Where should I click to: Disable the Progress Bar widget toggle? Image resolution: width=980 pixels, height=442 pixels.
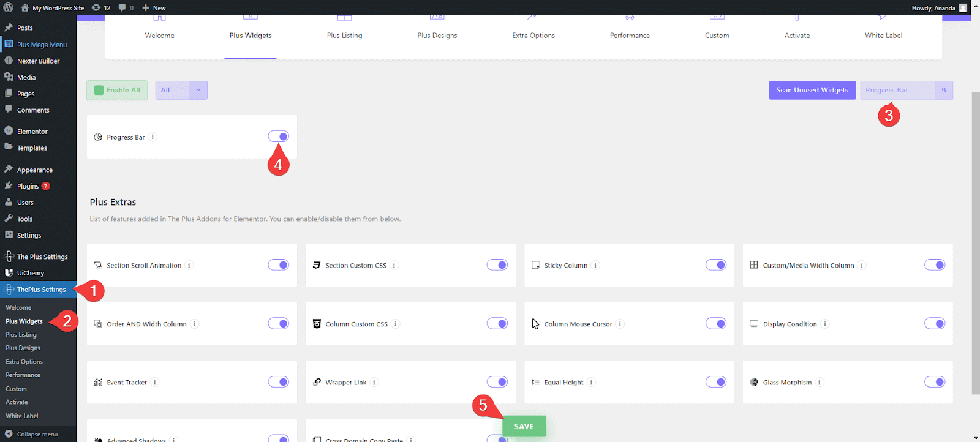tap(278, 137)
